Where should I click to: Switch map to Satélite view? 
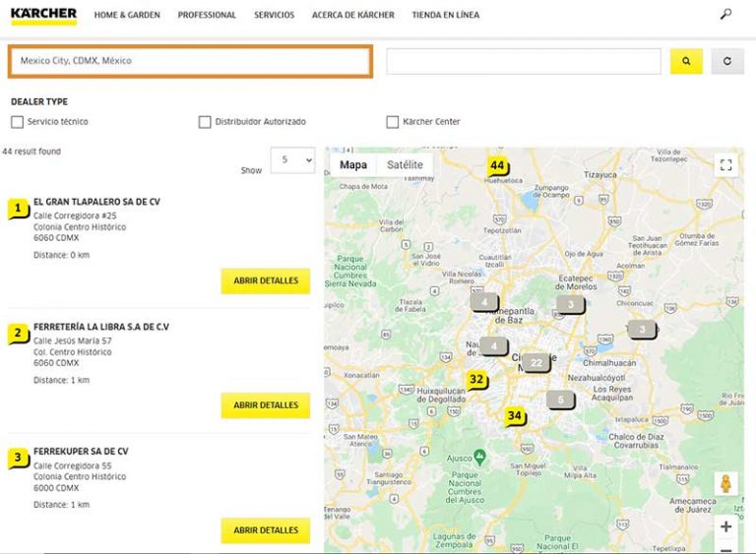click(x=405, y=165)
